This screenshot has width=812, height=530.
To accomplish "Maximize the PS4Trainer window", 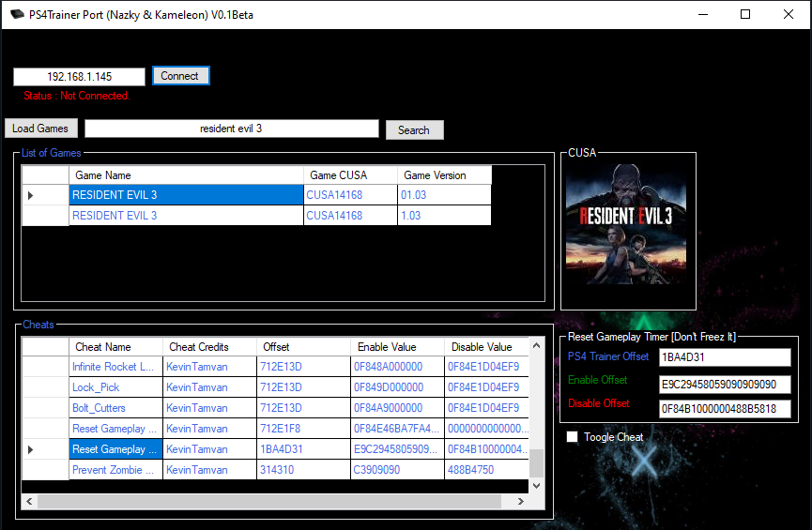I will point(745,14).
